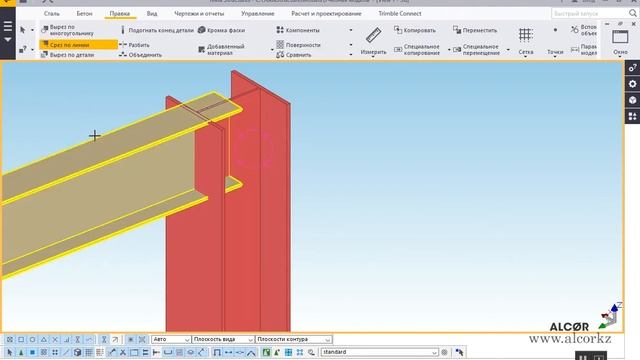Select the 'Измерить' ruler tool
This screenshot has width=640, height=360.
373,40
